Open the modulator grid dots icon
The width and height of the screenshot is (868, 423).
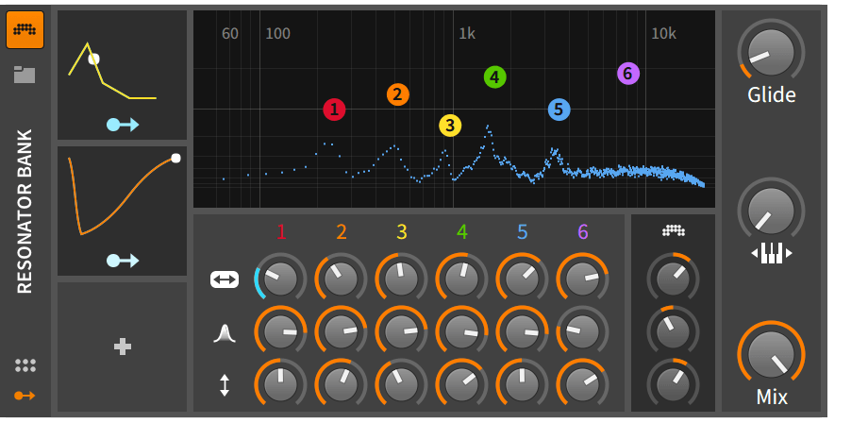tap(25, 365)
